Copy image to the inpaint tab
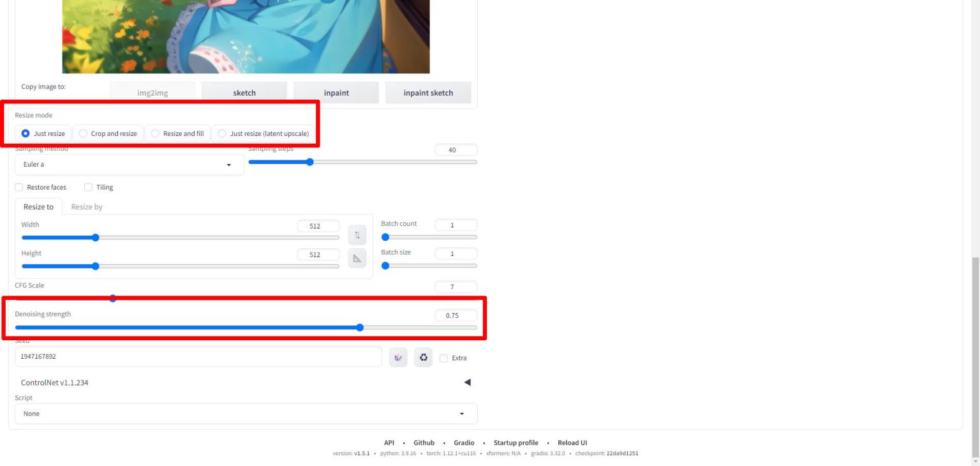980x466 pixels. click(336, 93)
